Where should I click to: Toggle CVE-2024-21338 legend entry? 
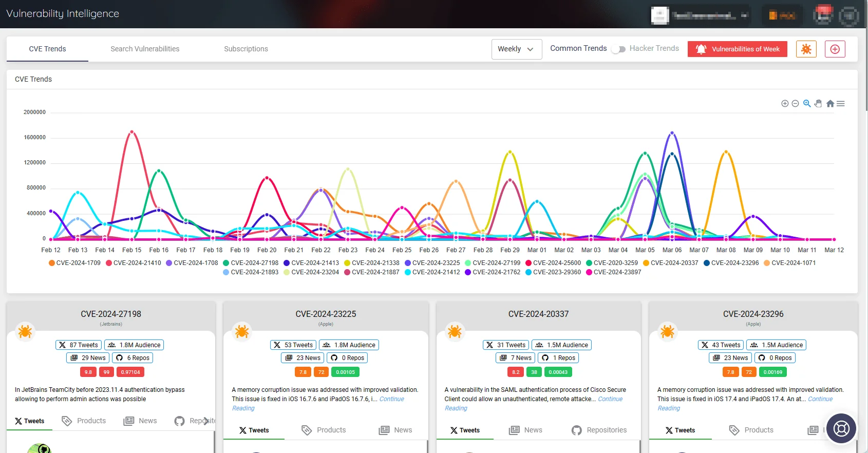[x=372, y=263]
